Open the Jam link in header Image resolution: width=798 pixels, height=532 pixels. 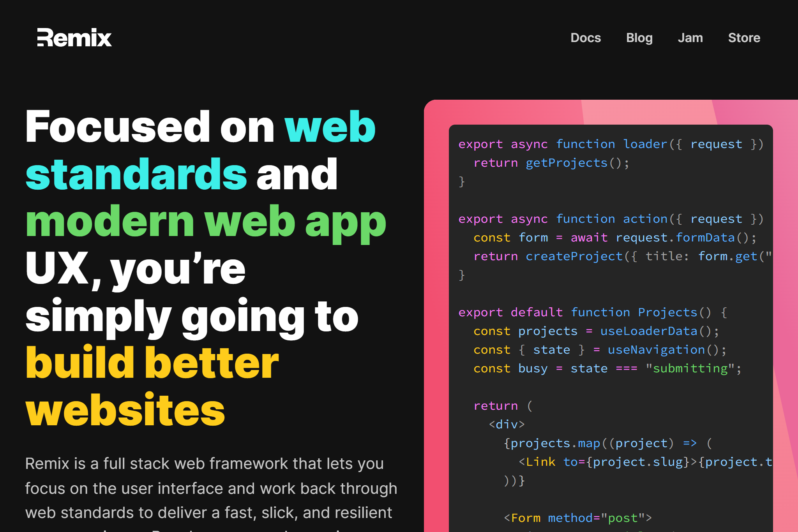[690, 38]
